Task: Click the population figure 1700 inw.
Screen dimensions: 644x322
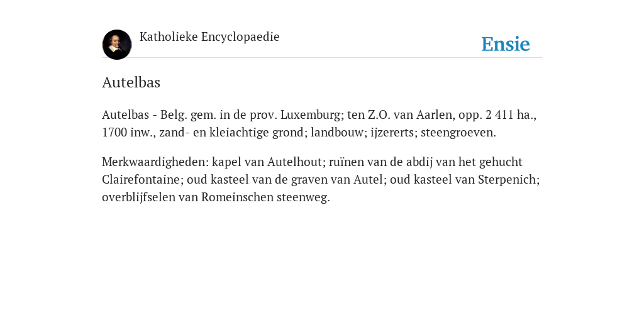Action: [x=129, y=133]
